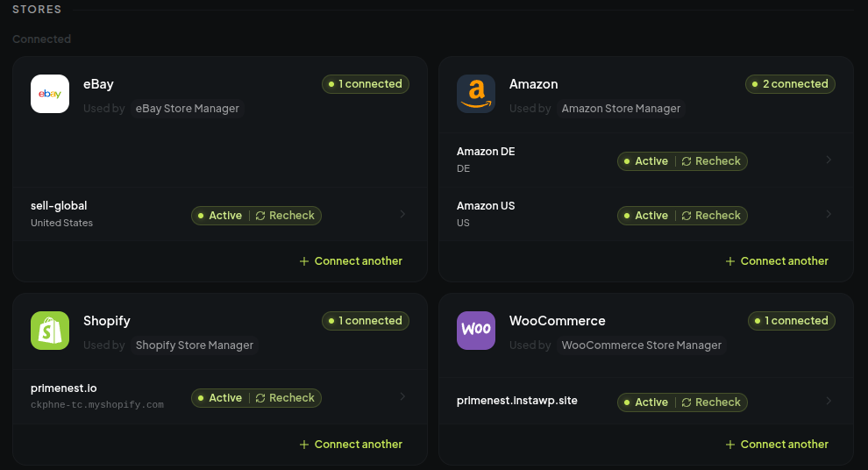The width and height of the screenshot is (868, 470).
Task: Click Active status in primenest.instawp.site row
Action: [x=646, y=402]
